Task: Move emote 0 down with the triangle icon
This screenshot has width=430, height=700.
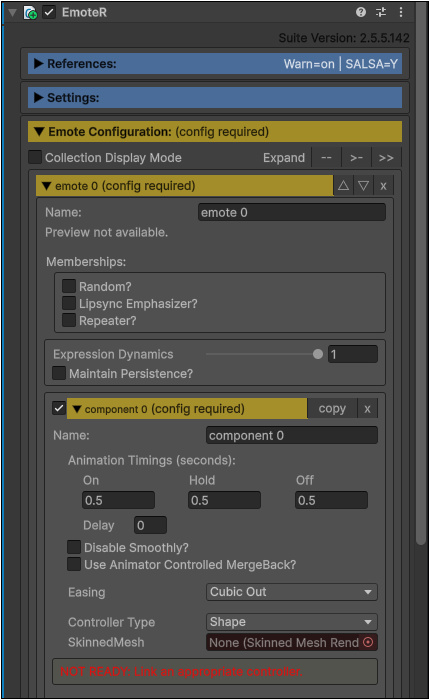Action: [363, 186]
